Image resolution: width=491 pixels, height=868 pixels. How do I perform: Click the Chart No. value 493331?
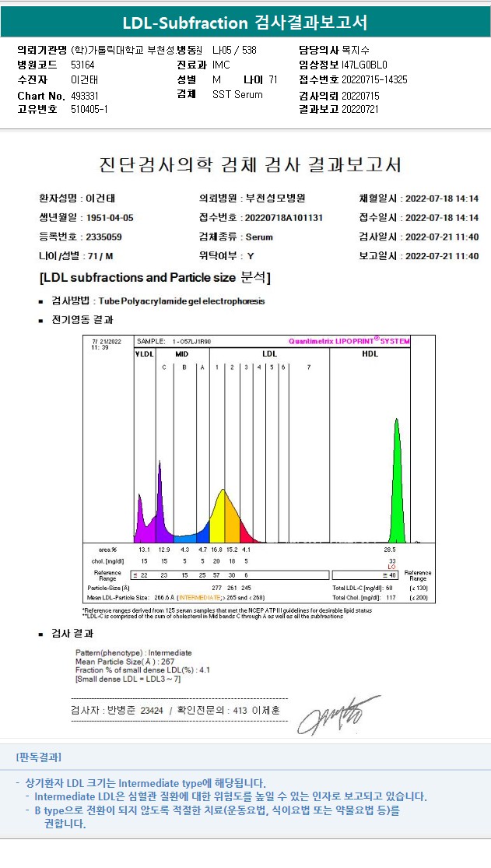(x=85, y=96)
